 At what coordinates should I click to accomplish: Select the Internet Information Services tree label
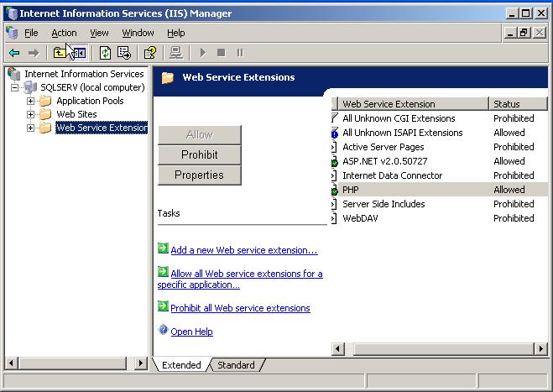(84, 74)
